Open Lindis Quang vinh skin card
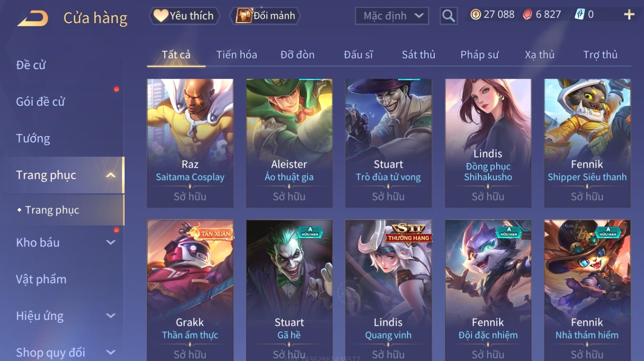Image resolution: width=644 pixels, height=361 pixels. coord(388,291)
